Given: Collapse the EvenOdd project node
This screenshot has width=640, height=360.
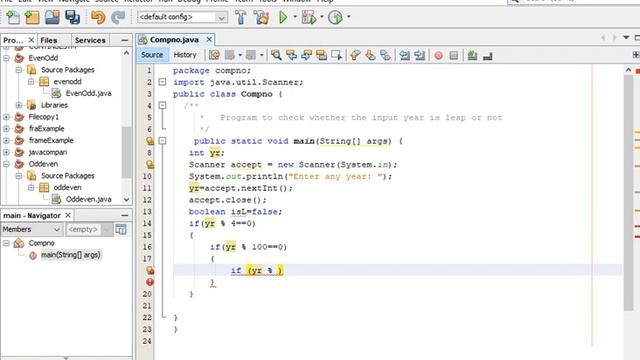Looking at the screenshot, I should tap(7, 58).
